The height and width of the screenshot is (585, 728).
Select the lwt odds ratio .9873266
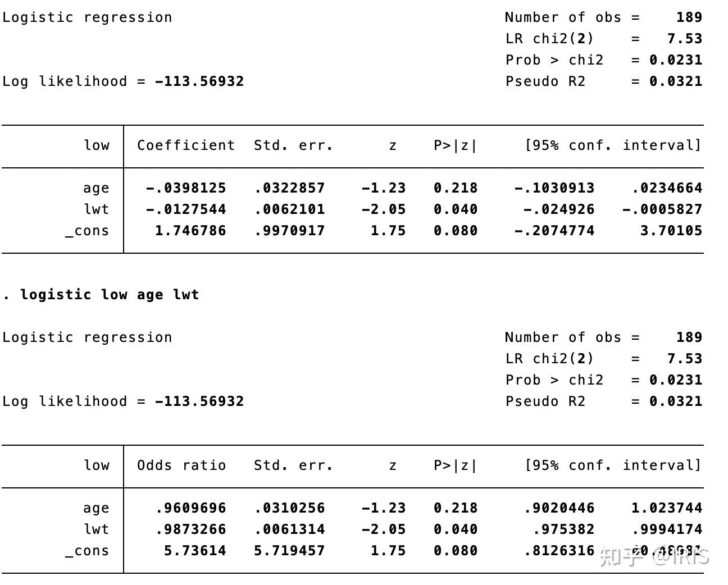click(x=190, y=529)
